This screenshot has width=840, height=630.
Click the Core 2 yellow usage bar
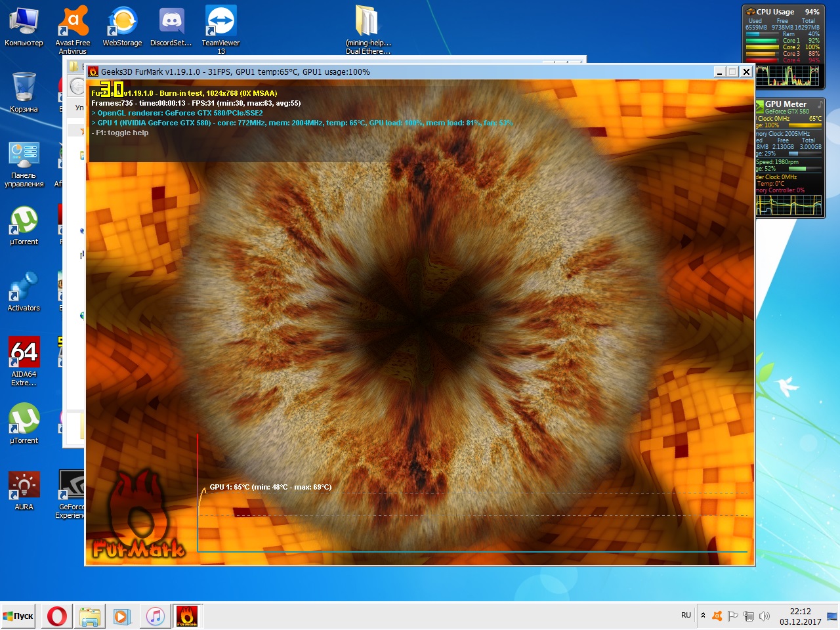tap(761, 47)
